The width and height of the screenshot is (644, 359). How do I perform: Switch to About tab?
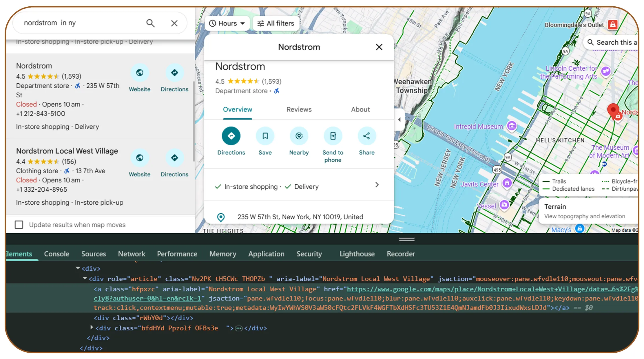click(360, 109)
